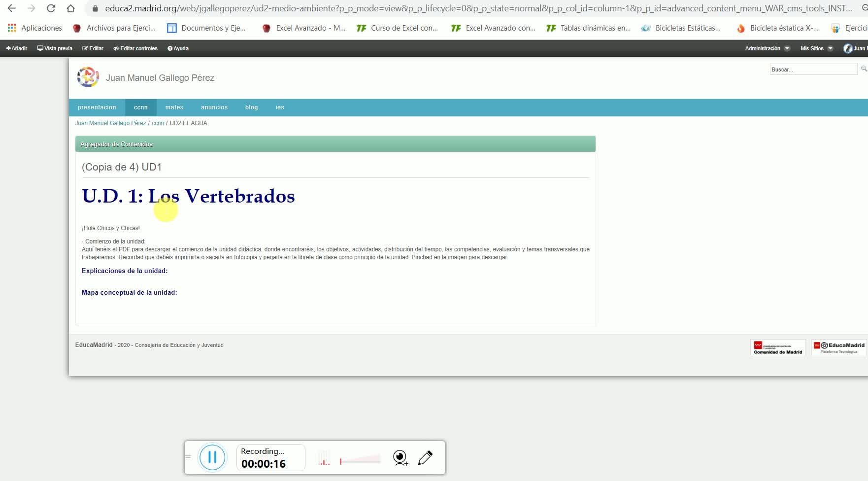Screen dimensions: 868x481
Task: Toggle Vista previa mode
Action: point(55,48)
